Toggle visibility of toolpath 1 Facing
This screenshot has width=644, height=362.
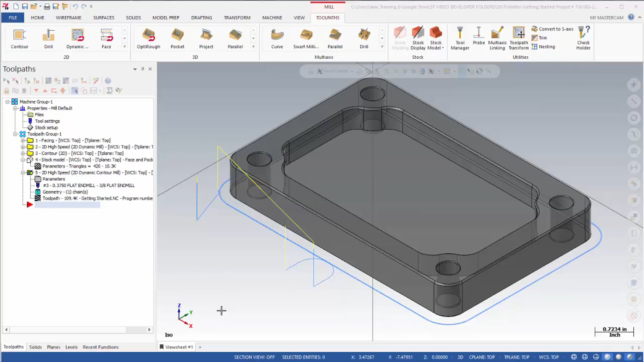(x=31, y=140)
